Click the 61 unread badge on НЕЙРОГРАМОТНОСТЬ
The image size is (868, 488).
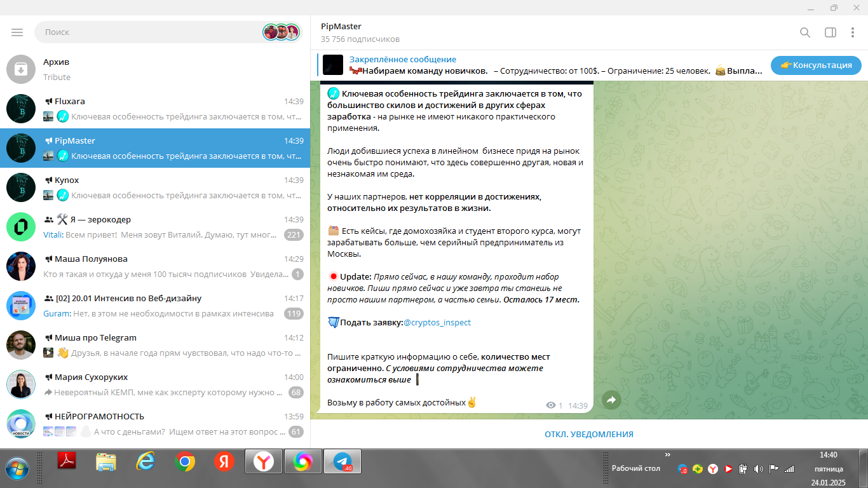pos(295,432)
